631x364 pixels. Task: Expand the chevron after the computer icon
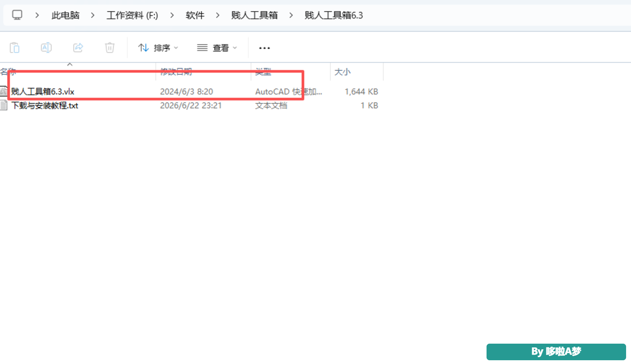[x=37, y=15]
